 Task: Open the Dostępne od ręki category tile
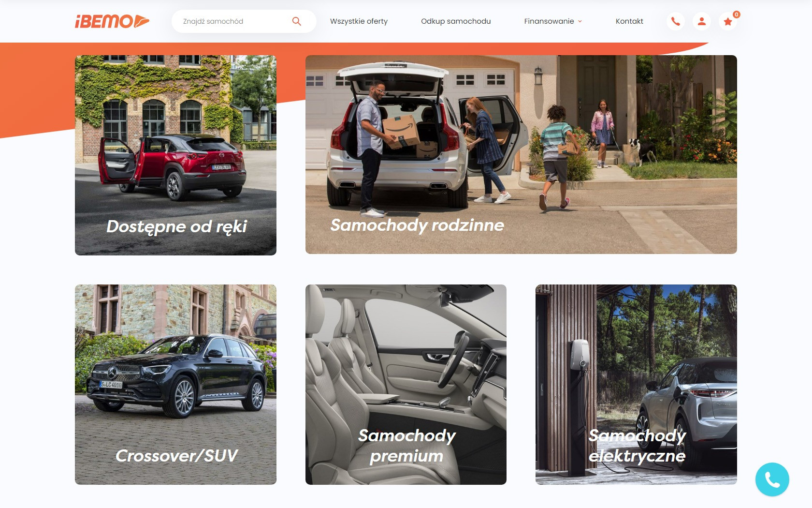pos(175,155)
